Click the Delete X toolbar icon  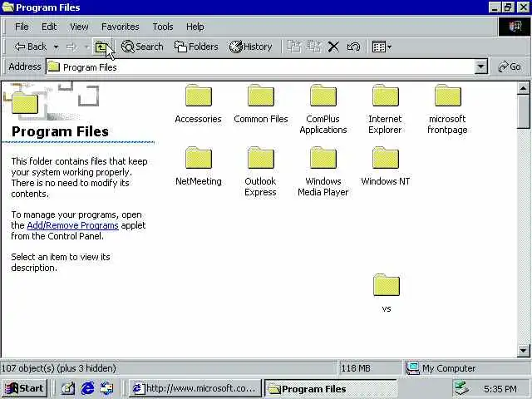333,47
